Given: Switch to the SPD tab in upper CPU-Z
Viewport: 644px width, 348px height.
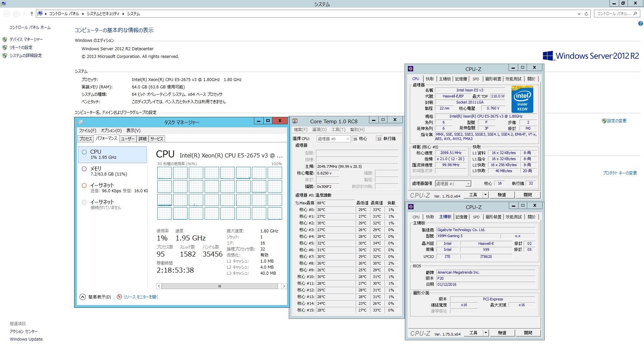Looking at the screenshot, I should coord(476,79).
